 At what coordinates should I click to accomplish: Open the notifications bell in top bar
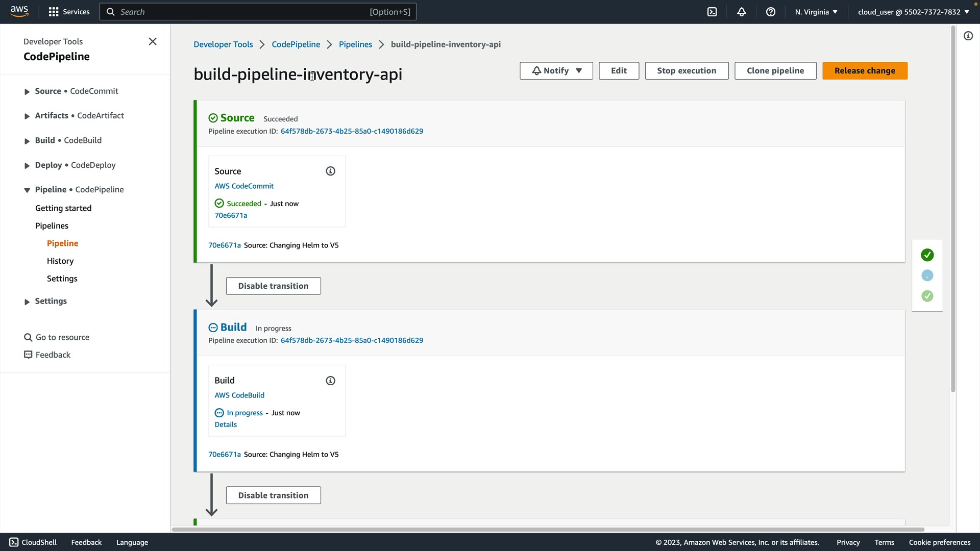742,12
